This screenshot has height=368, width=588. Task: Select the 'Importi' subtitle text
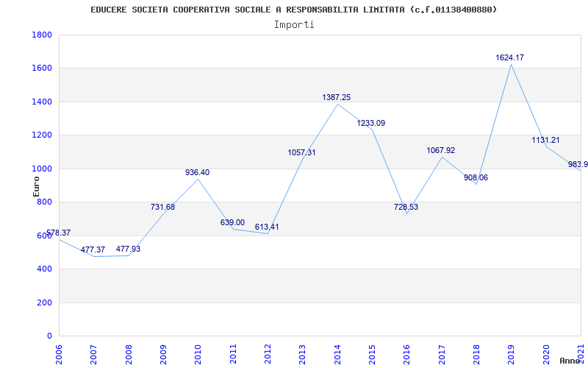(294, 25)
